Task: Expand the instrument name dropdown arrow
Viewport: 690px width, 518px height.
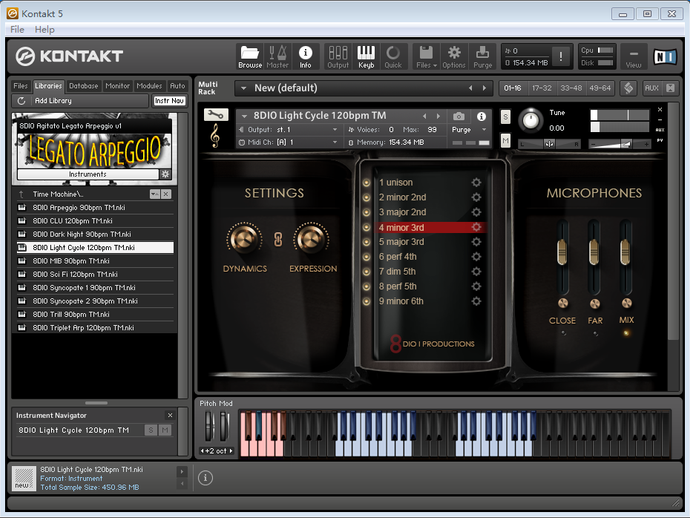Action: click(x=244, y=116)
